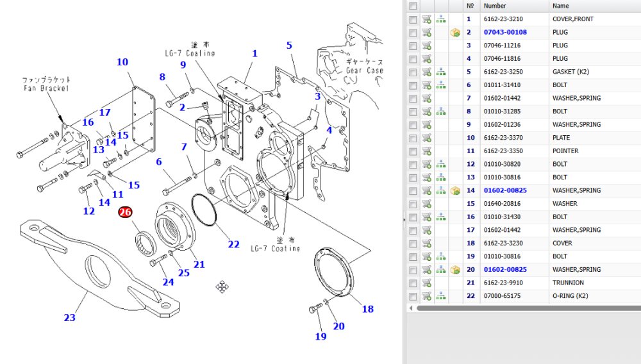Add POINTER 6162-23-3350 to cart
Image resolution: width=641 pixels, height=364 pixels.
tap(427, 151)
